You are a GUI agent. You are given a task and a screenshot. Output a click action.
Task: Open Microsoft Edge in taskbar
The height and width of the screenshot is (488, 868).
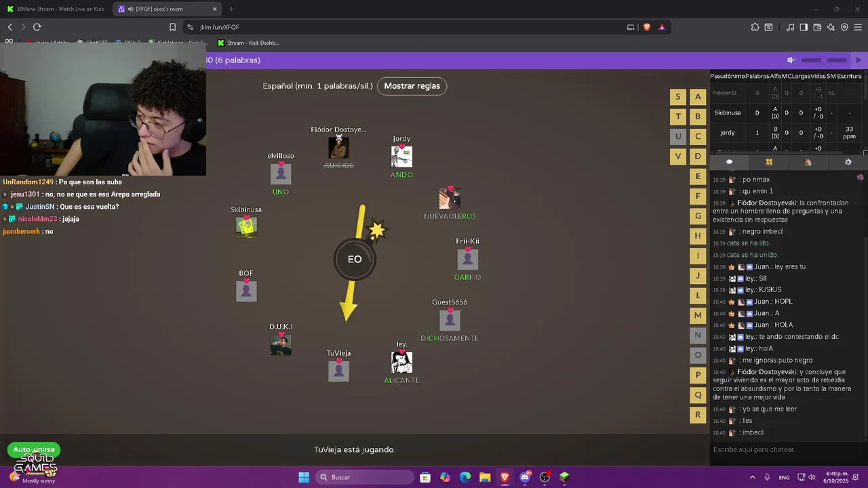tap(465, 477)
